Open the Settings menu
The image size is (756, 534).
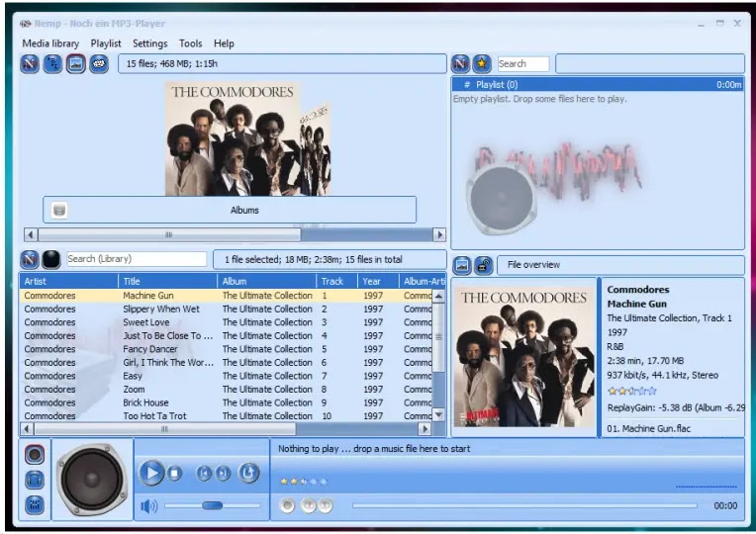(150, 44)
